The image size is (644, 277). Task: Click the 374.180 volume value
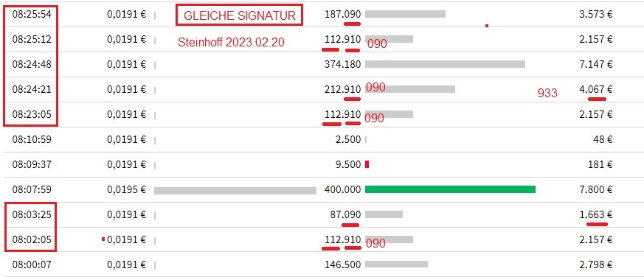[x=342, y=64]
